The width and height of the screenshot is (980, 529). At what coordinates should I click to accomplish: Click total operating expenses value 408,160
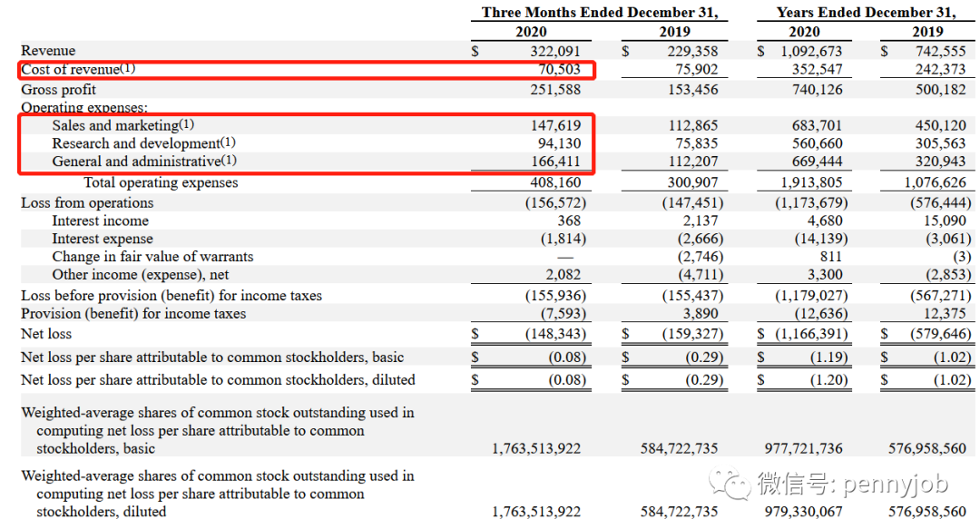pos(555,182)
